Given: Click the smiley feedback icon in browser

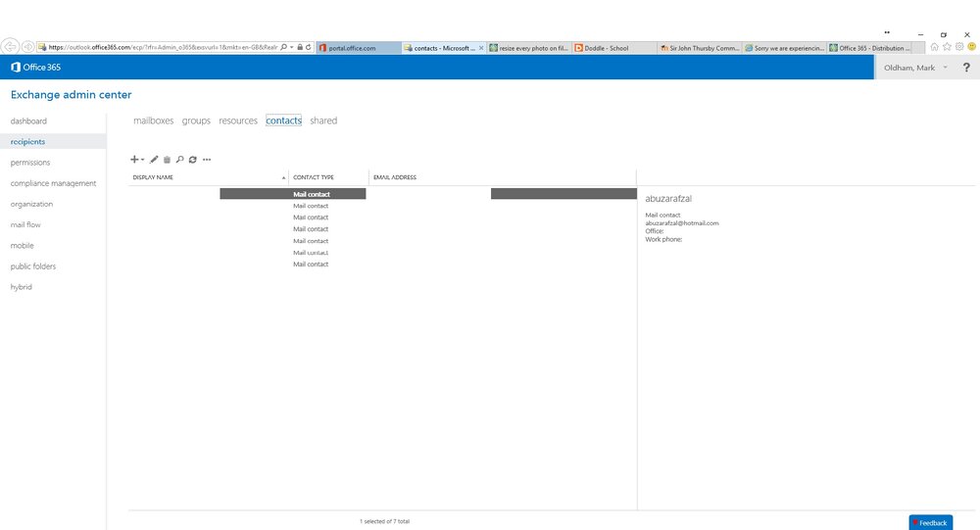Looking at the screenshot, I should pos(972,47).
